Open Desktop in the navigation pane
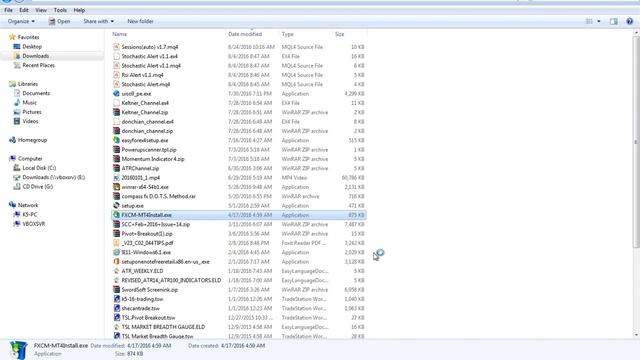 32,47
